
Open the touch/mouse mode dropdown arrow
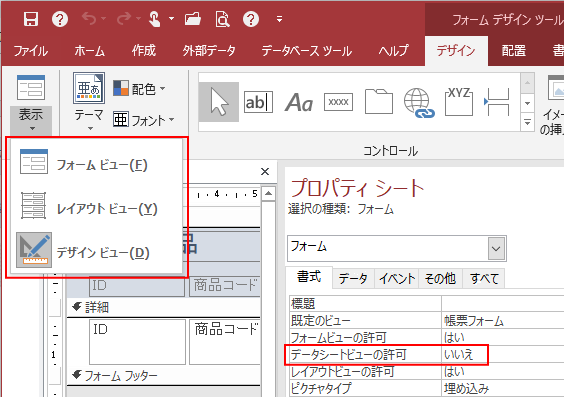(x=171, y=19)
